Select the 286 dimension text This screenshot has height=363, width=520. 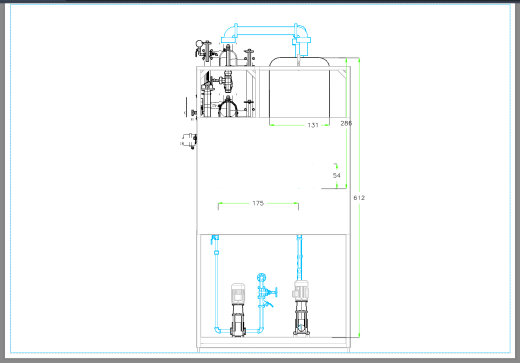346,123
